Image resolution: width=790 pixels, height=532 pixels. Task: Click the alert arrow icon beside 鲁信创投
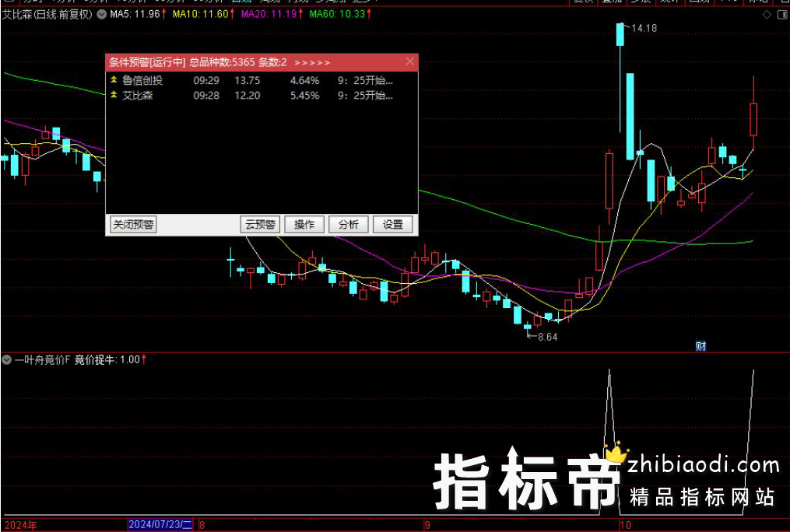click(114, 80)
